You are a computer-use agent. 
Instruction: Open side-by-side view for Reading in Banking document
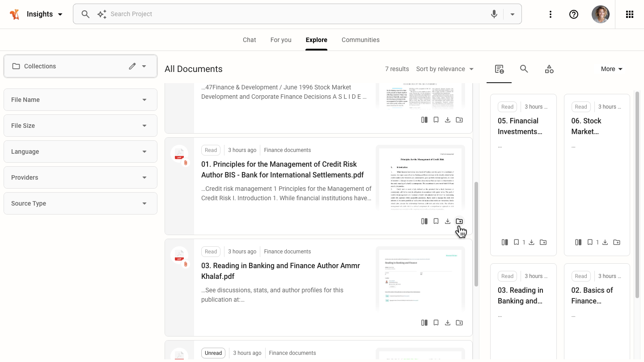point(424,323)
